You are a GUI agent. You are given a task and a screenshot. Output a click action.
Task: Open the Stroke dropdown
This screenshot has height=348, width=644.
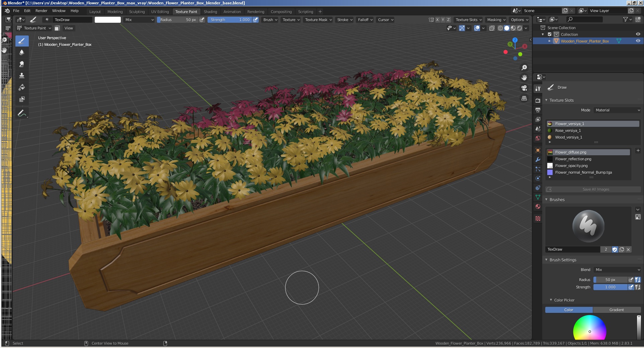[x=345, y=20]
